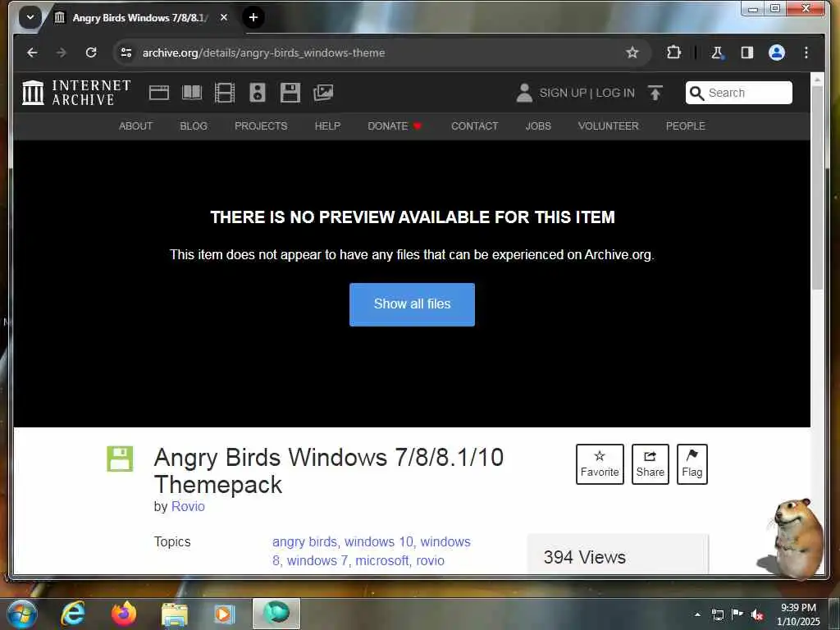This screenshot has height=630, width=840.
Task: Click the user silhouette icon beside Sign Up
Action: point(524,93)
